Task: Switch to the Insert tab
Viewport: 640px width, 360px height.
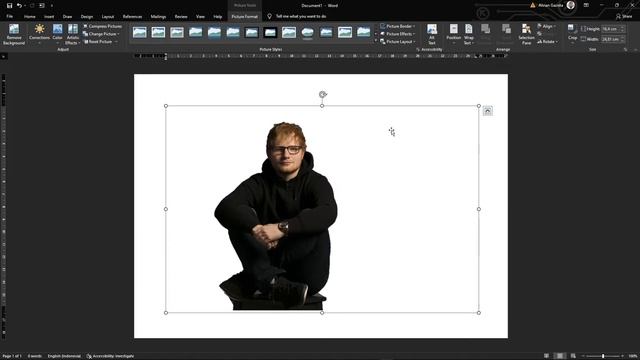Action: [49, 16]
